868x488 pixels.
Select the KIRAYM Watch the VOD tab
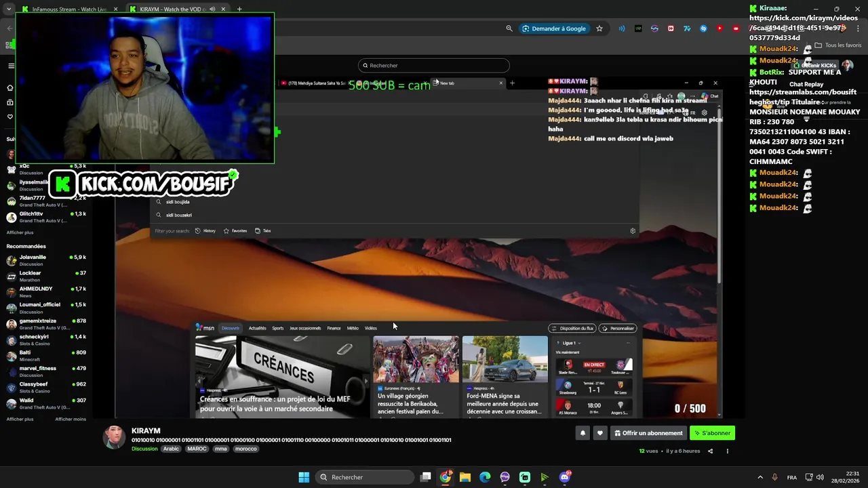[177, 9]
